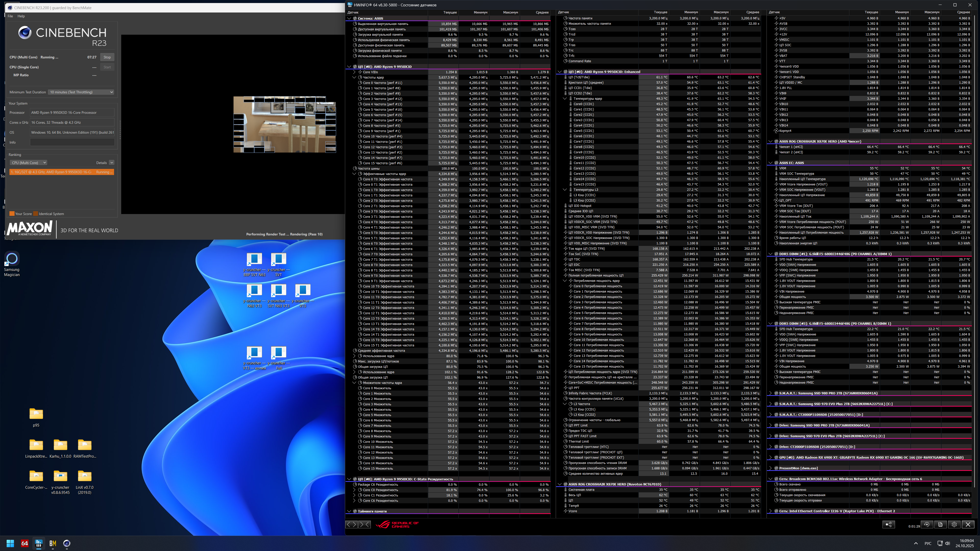Collapse the Core VIDs tree row
The height and width of the screenshot is (551, 980).
(354, 72)
